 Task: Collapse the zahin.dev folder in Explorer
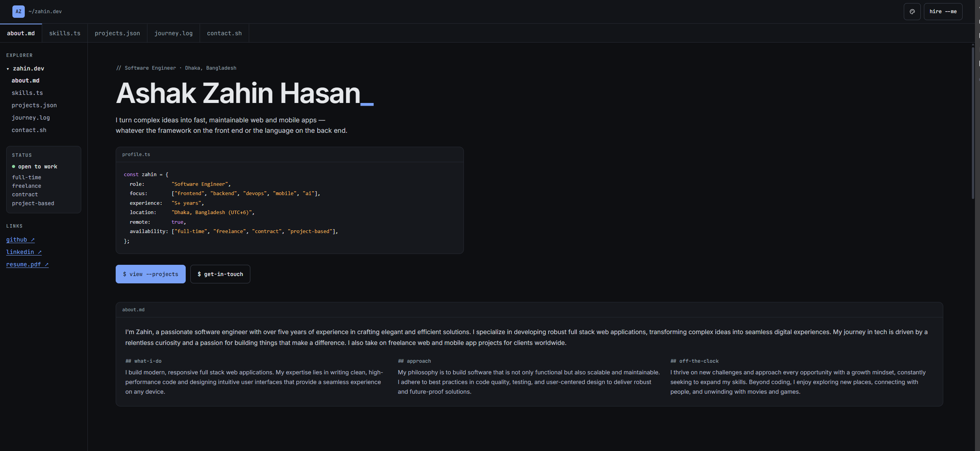coord(26,69)
